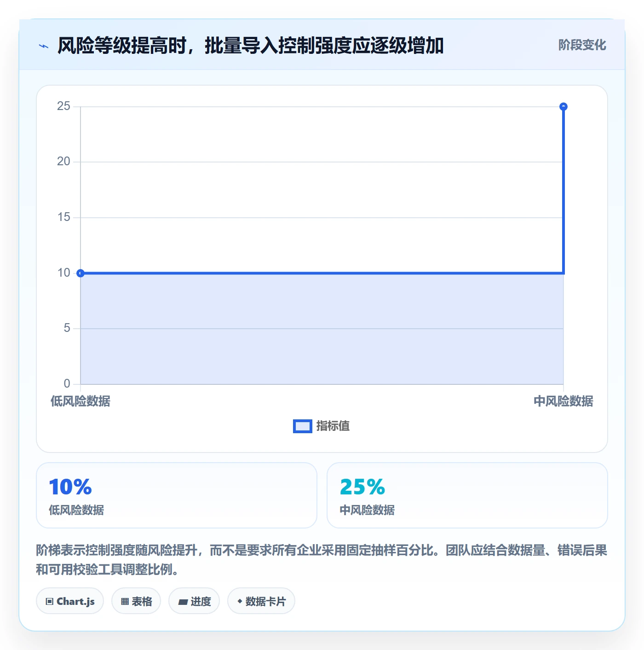Click the 10% value in the stat card
Viewport: 644px width, 650px height.
pos(70,487)
